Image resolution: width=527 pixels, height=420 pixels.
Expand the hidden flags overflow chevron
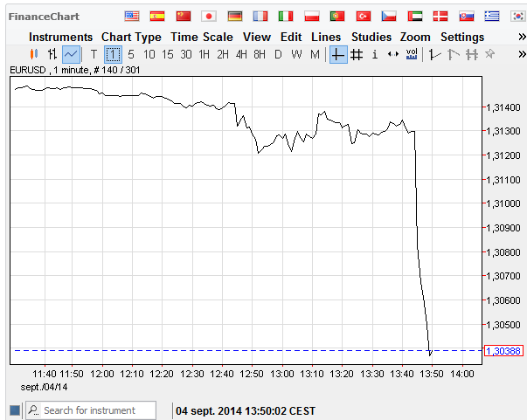(519, 16)
